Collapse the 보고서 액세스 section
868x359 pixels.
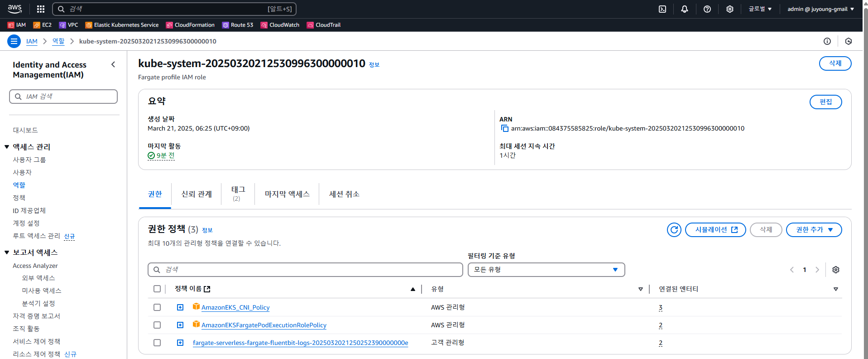[7, 252]
